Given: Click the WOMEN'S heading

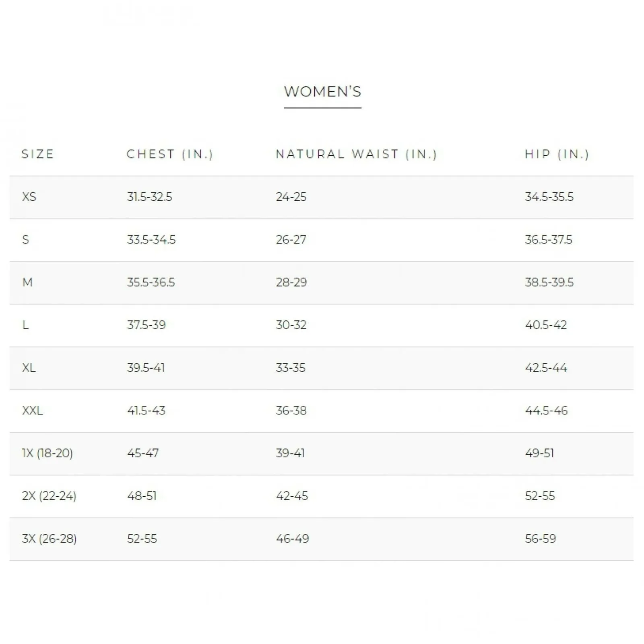Looking at the screenshot, I should [322, 91].
